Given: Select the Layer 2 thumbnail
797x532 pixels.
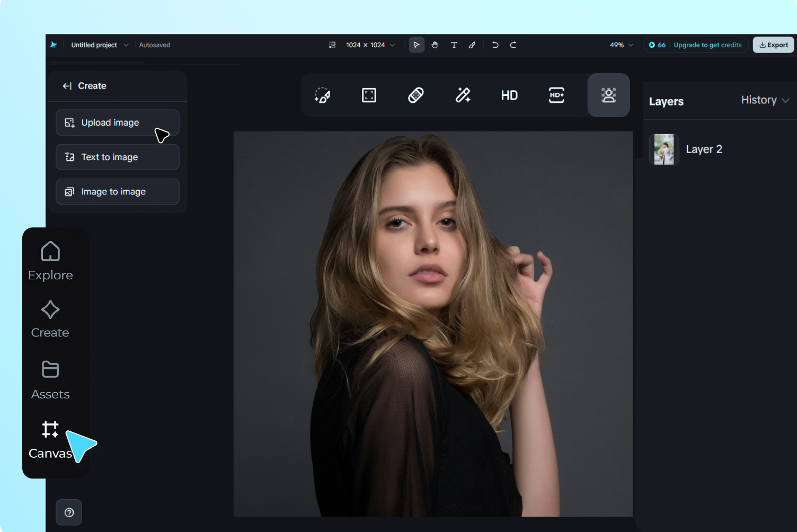Looking at the screenshot, I should [664, 149].
